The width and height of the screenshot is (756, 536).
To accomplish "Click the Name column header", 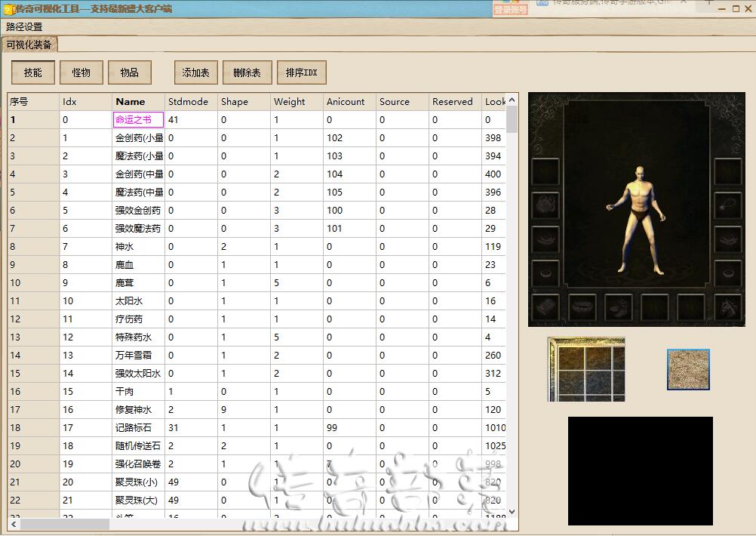I will pyautogui.click(x=138, y=102).
